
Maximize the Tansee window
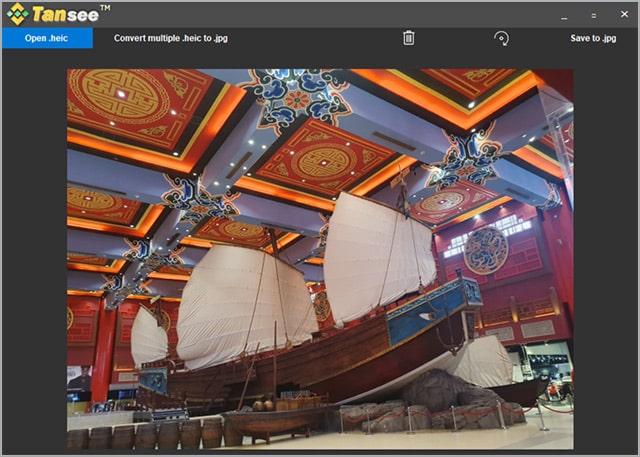pyautogui.click(x=593, y=16)
